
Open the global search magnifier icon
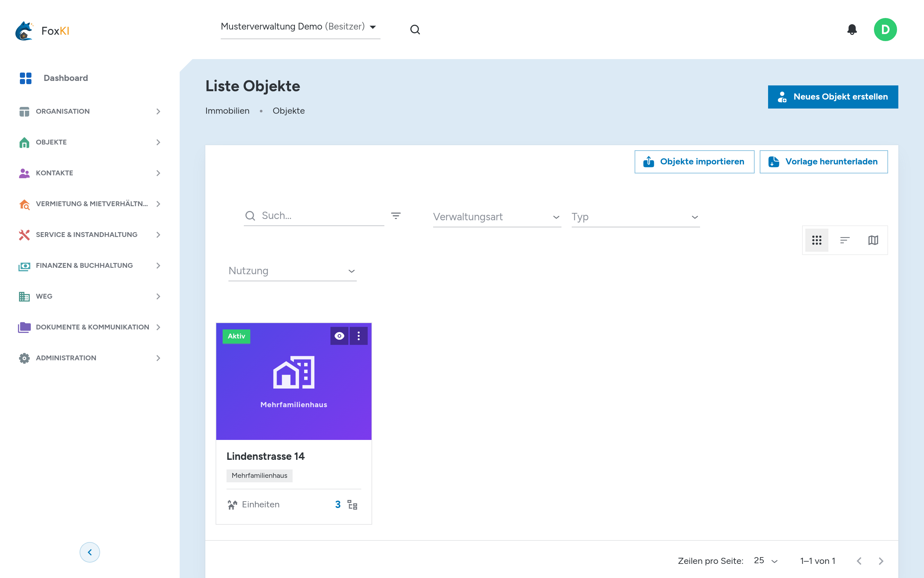(x=415, y=30)
